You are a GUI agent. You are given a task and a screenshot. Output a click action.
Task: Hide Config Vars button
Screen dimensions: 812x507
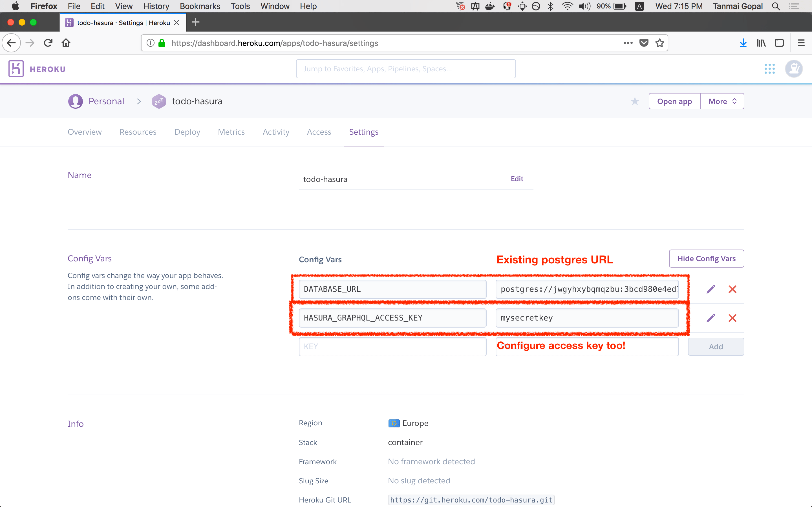[x=706, y=259]
